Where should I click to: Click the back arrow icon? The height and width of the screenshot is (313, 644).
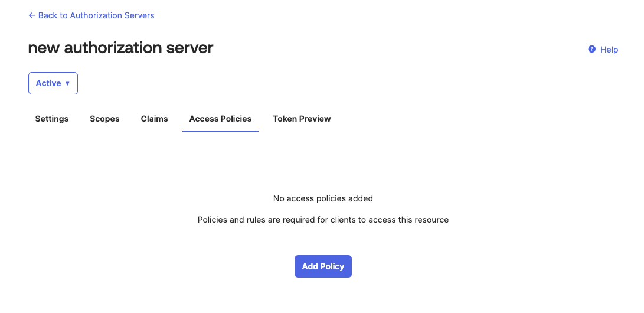[x=32, y=15]
